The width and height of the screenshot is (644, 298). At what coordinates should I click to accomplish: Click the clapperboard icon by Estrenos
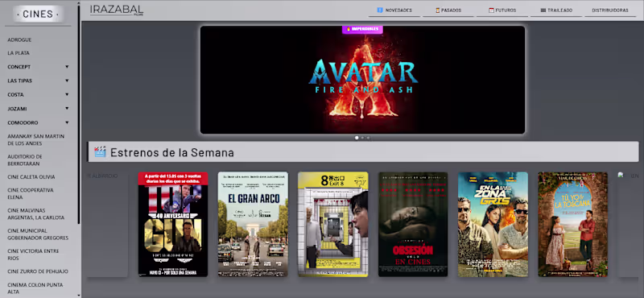100,151
